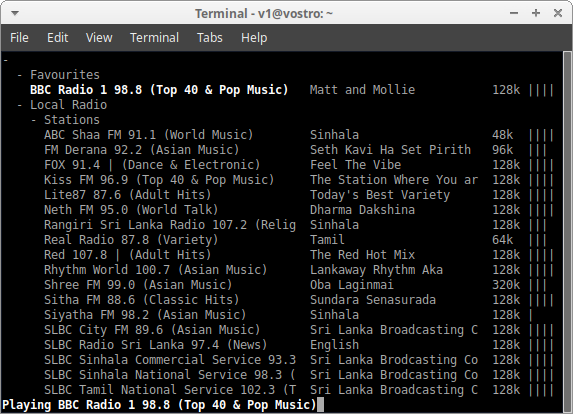
Task: Select SLBC City FM 89.6 station
Action: tap(152, 330)
